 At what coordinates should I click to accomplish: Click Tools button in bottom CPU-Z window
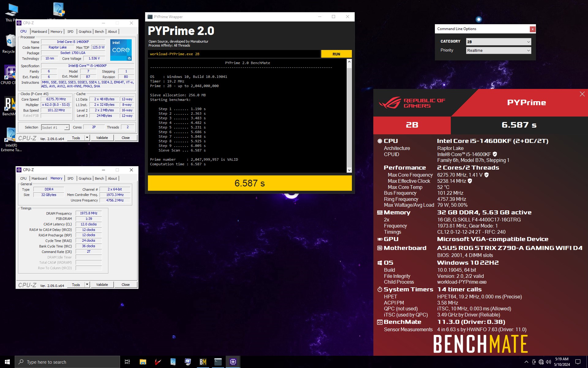point(76,285)
